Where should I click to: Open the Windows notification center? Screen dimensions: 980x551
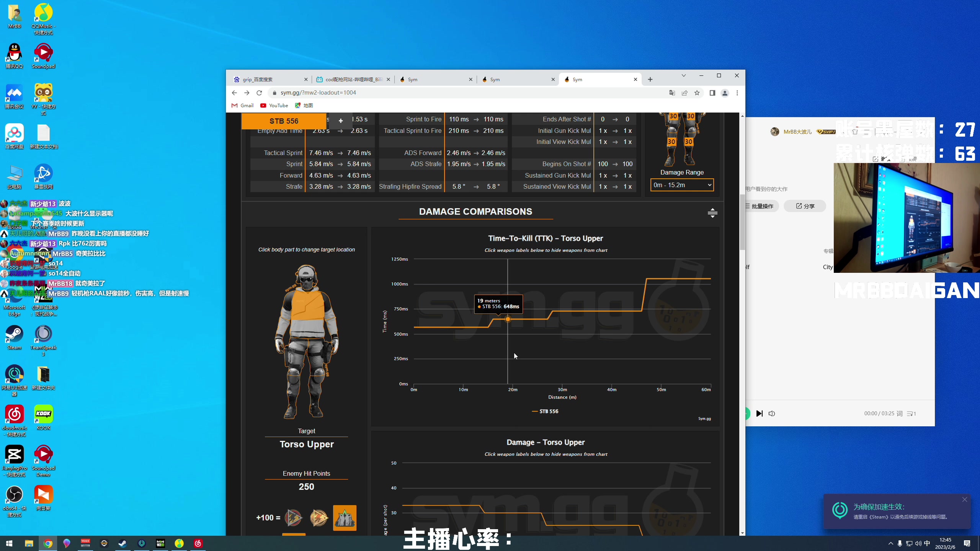coord(967,543)
